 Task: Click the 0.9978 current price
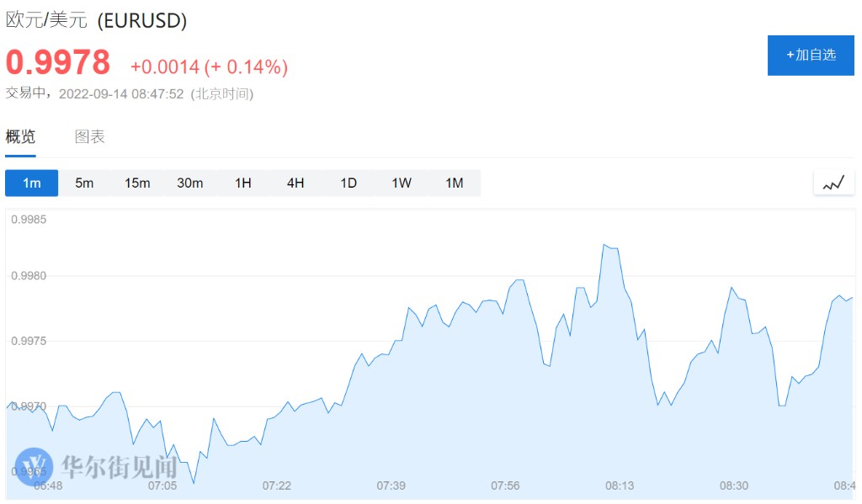[58, 62]
